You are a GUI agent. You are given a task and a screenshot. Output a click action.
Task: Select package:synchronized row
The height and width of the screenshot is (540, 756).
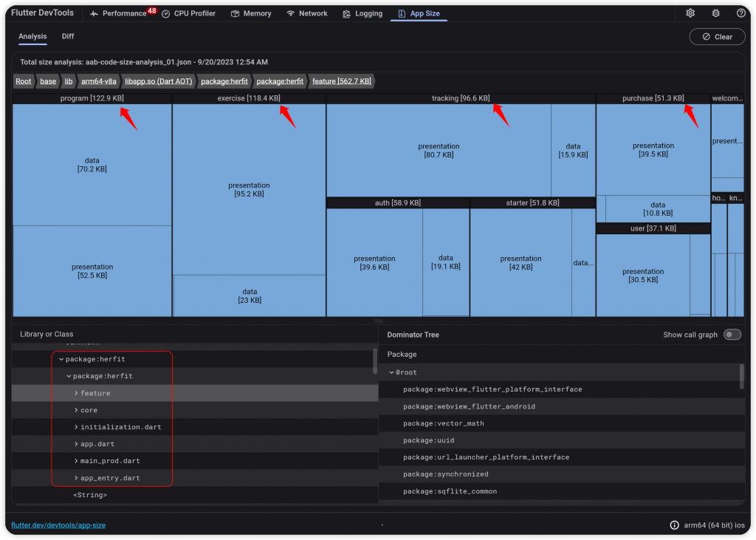tap(561, 474)
